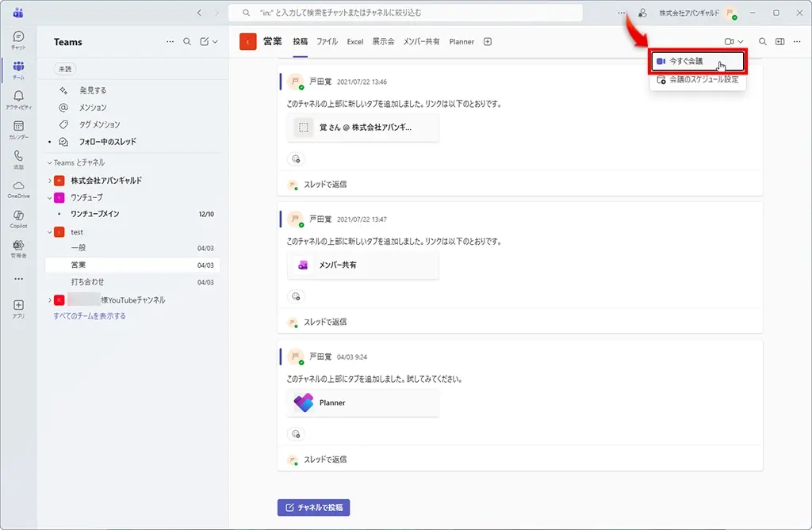The width and height of the screenshot is (812, 530).
Task: Open the アクティビティ feed icon
Action: click(x=17, y=95)
